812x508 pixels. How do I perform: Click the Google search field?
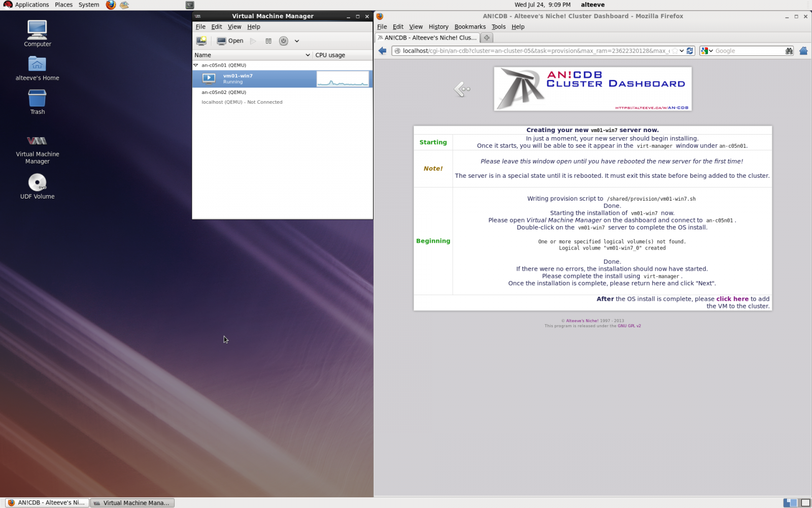748,51
